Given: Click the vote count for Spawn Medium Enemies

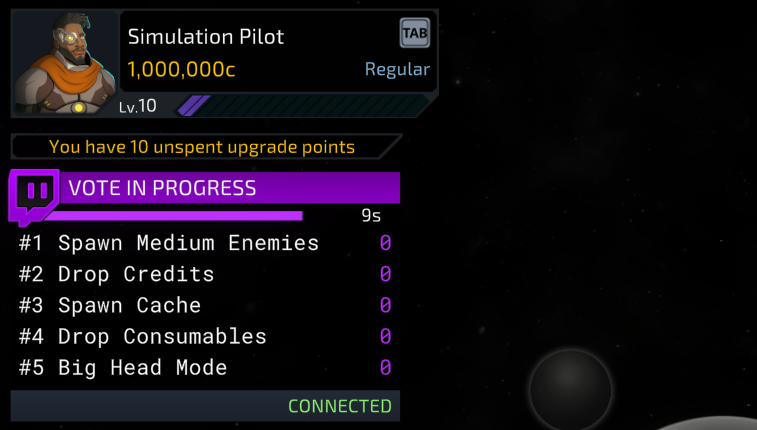Looking at the screenshot, I should [385, 243].
